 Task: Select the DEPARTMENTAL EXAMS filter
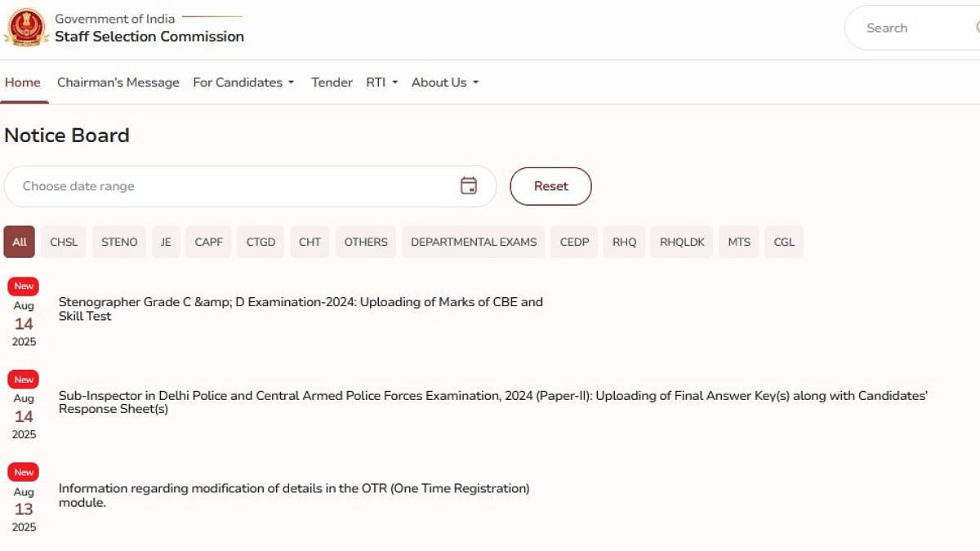[474, 242]
